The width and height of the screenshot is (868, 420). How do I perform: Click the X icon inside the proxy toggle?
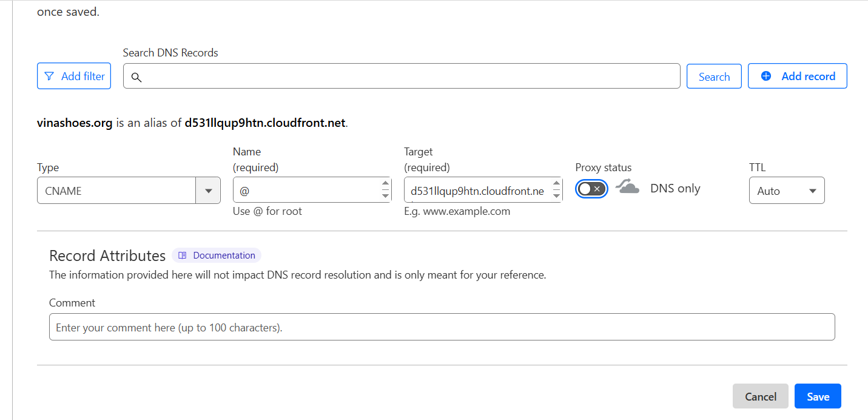(x=596, y=189)
